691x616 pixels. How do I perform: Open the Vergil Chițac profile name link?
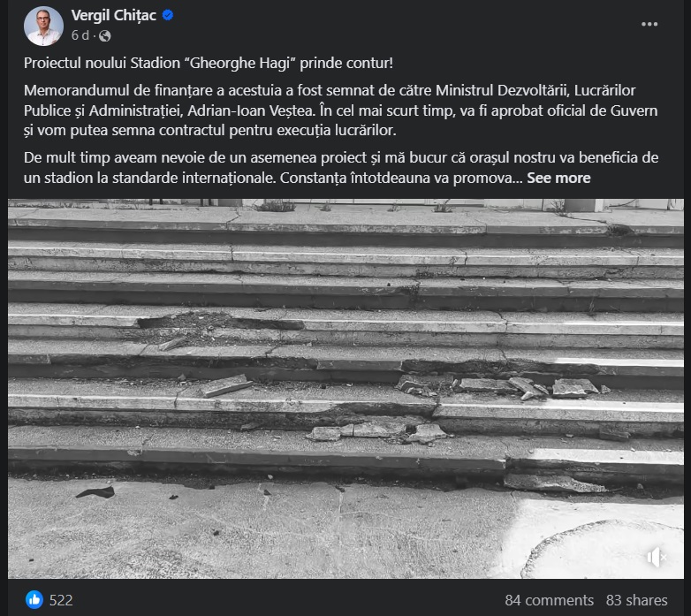tap(114, 16)
